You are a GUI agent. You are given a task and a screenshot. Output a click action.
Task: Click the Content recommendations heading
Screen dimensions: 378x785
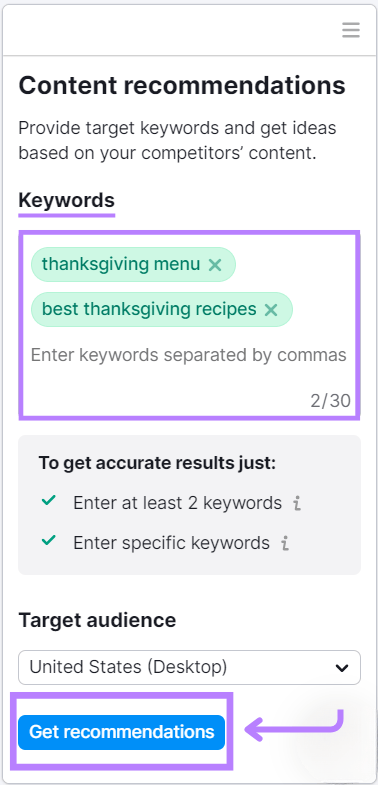(182, 85)
